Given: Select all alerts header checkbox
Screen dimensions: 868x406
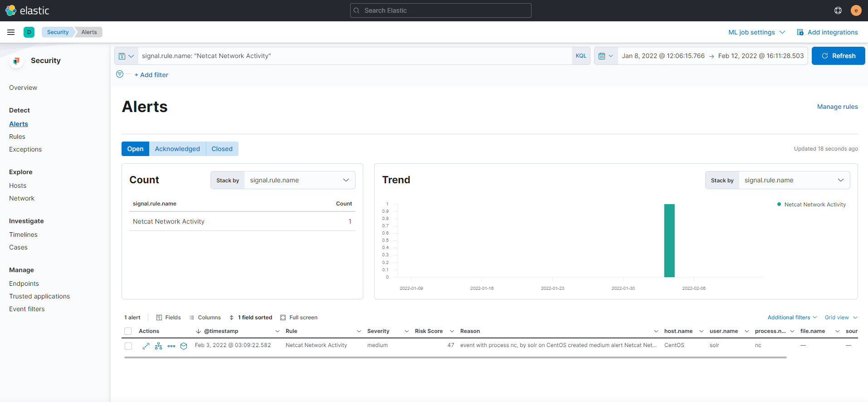Looking at the screenshot, I should 128,332.
